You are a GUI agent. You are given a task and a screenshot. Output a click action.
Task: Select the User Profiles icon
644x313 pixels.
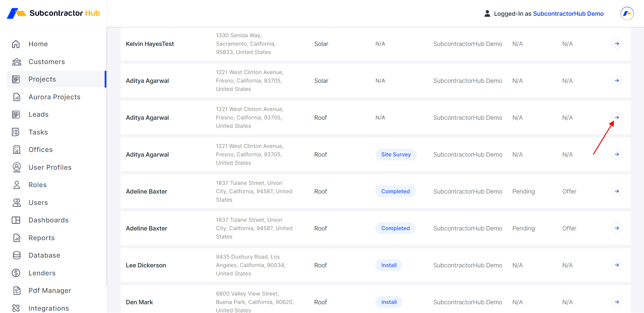pyautogui.click(x=16, y=167)
